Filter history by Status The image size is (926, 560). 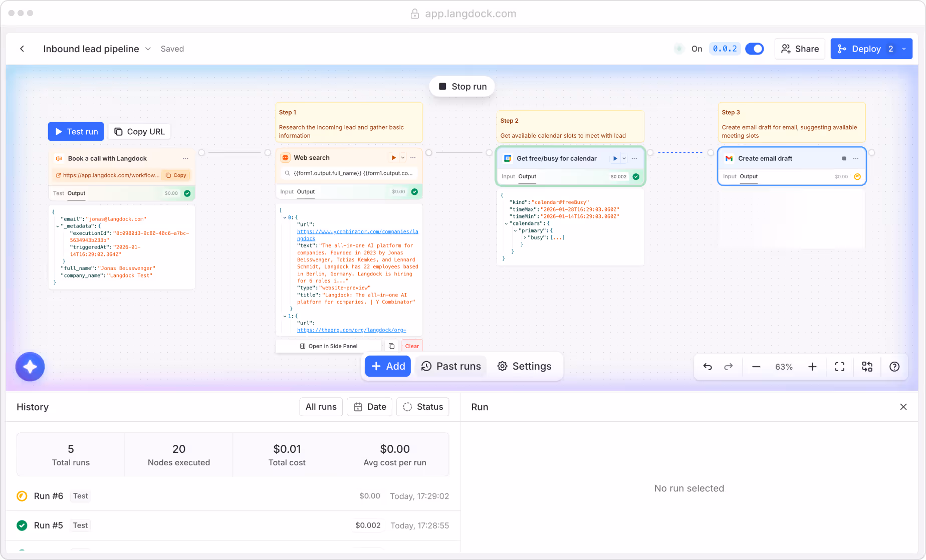[423, 407]
